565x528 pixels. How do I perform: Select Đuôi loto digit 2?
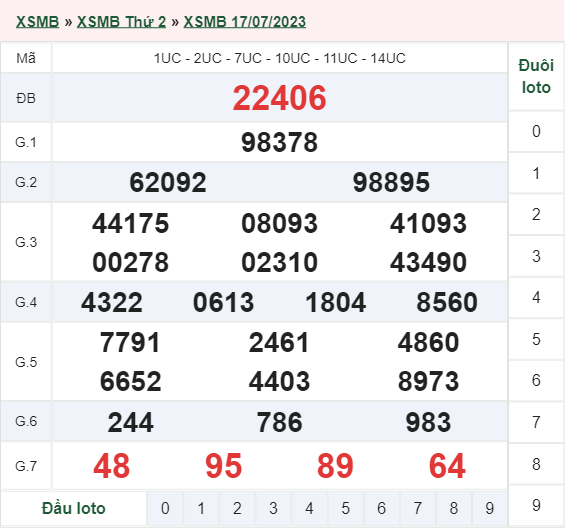click(x=536, y=214)
